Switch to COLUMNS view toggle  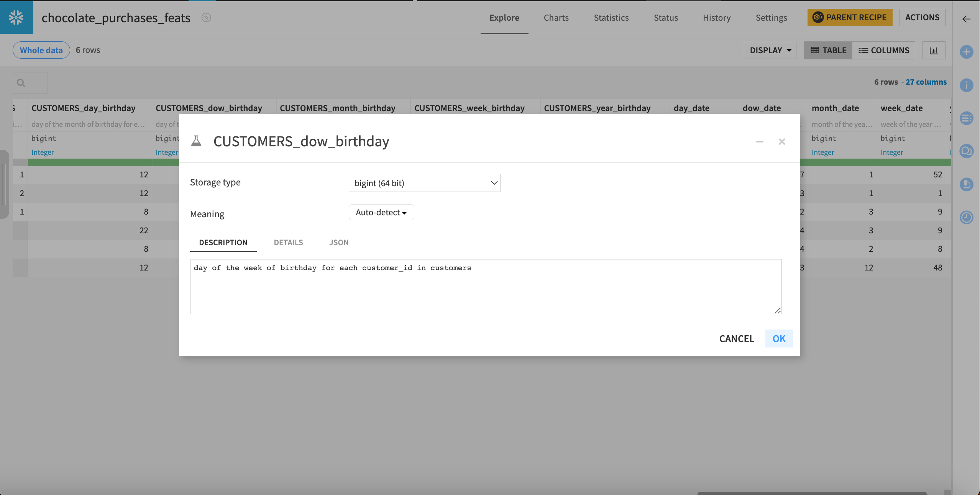click(884, 51)
